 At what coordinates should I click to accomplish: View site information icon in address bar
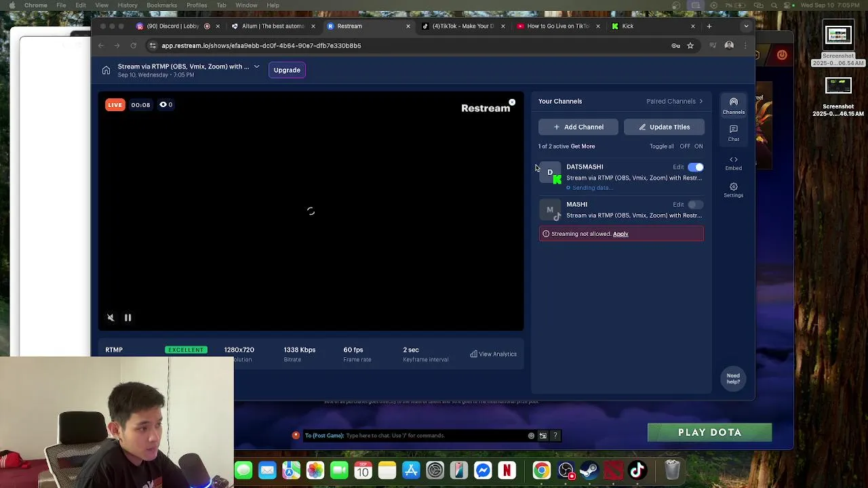click(153, 45)
